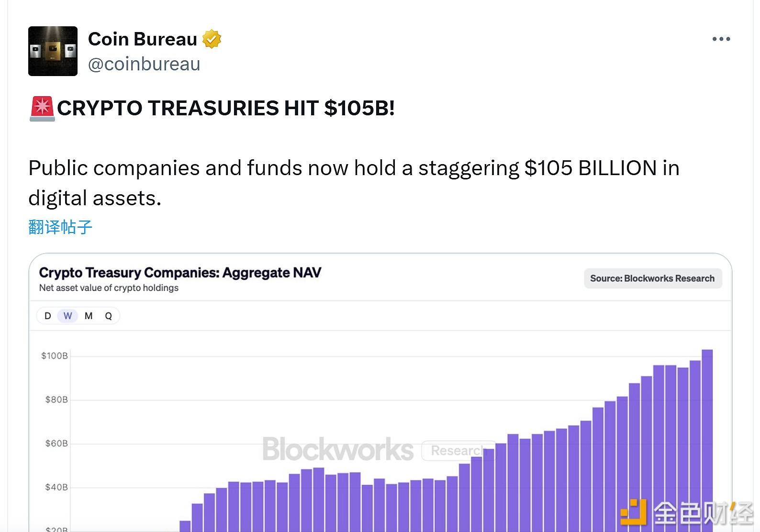Switch to the M monthly interval

(x=89, y=316)
